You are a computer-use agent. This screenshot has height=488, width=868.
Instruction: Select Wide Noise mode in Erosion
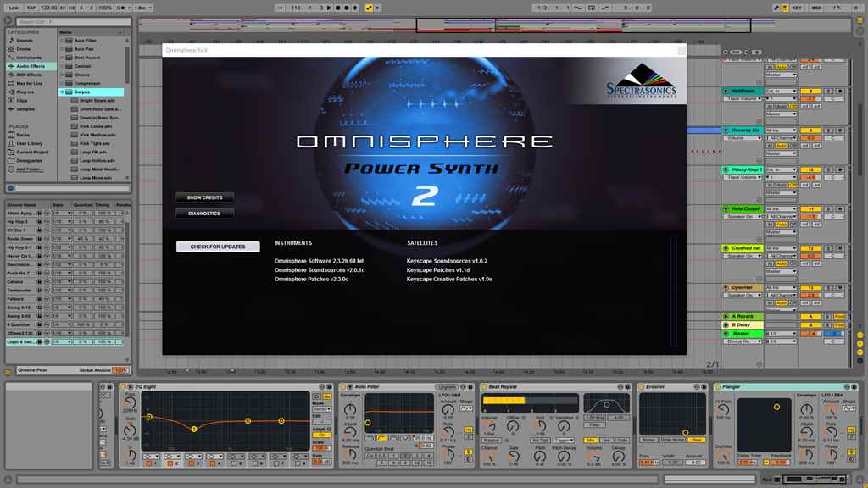coord(672,440)
